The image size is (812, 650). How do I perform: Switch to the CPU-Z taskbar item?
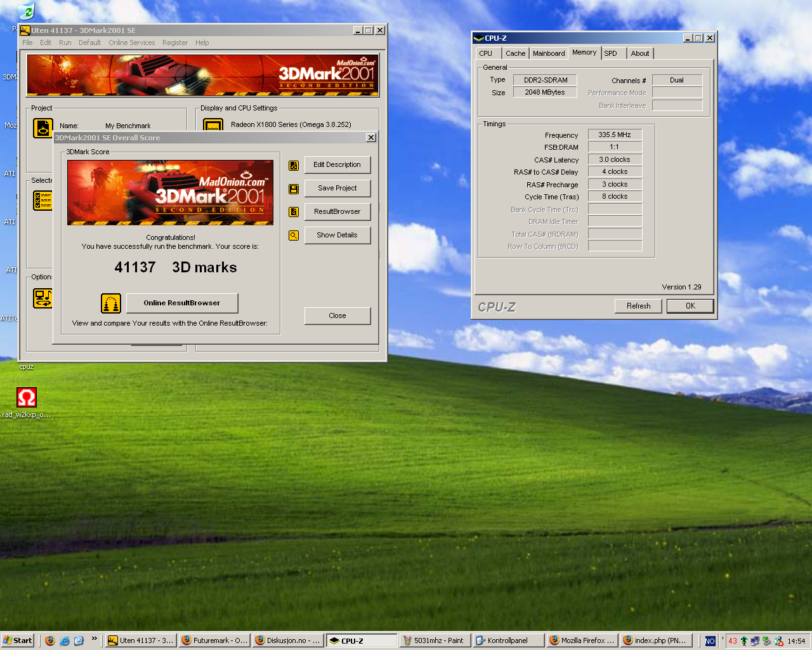point(361,640)
